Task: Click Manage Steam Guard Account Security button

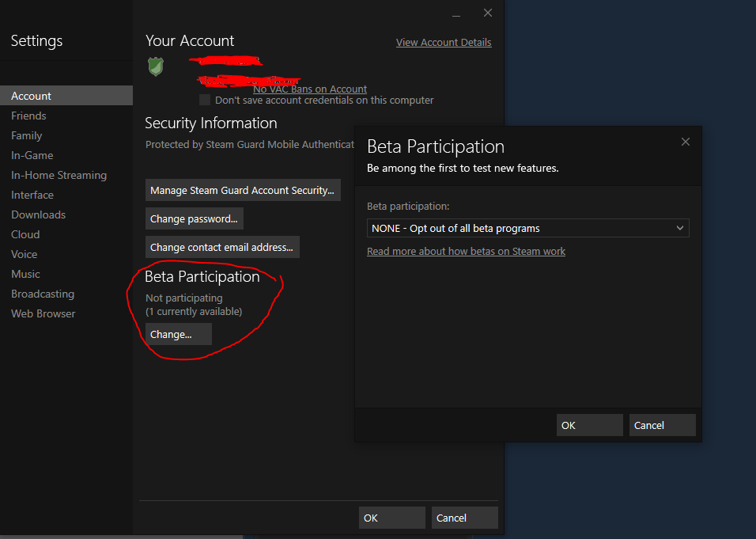Action: (x=243, y=191)
